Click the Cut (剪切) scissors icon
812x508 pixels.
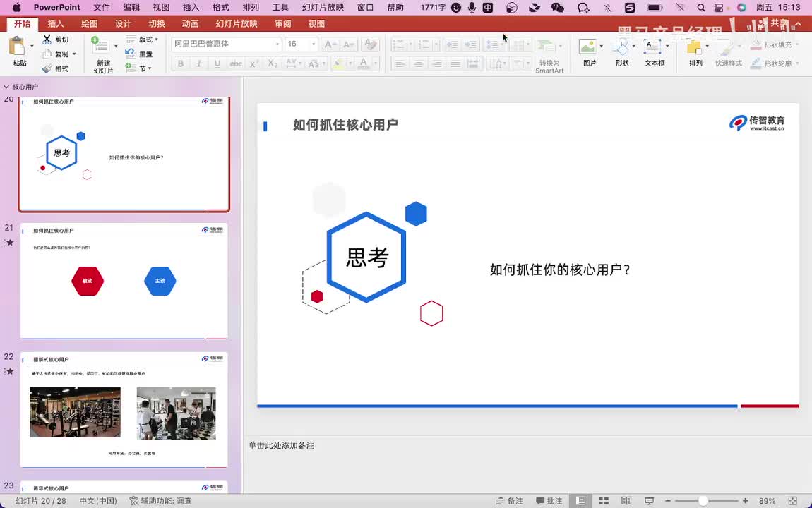click(x=47, y=40)
